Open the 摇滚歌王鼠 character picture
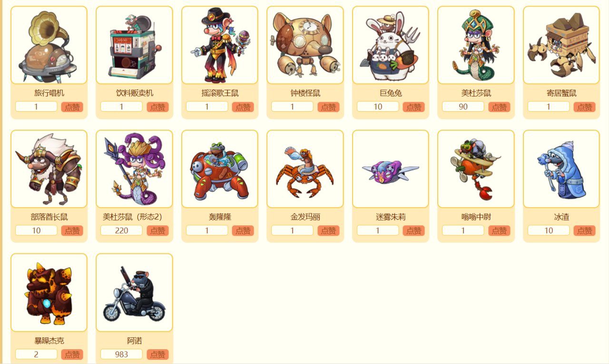The height and width of the screenshot is (364, 609). tap(220, 45)
